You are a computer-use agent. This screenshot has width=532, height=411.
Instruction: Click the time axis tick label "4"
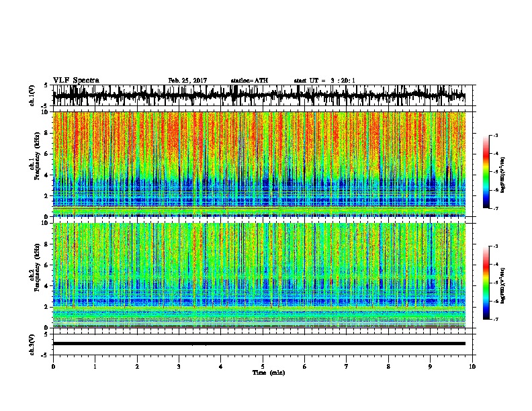[x=221, y=367]
